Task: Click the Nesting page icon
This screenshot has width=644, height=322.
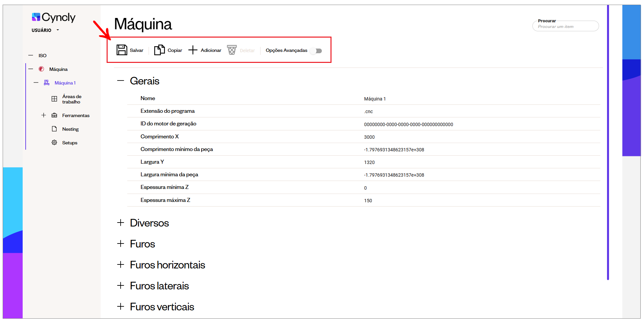Action: 54,129
